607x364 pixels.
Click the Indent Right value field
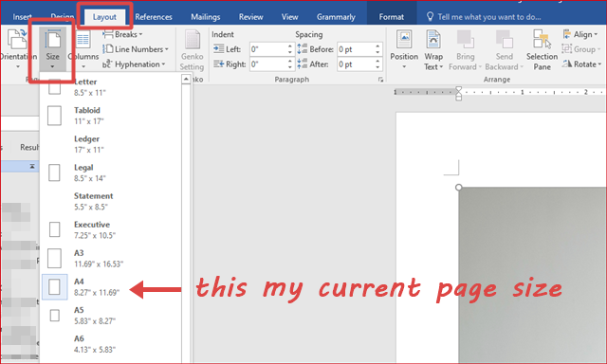268,64
